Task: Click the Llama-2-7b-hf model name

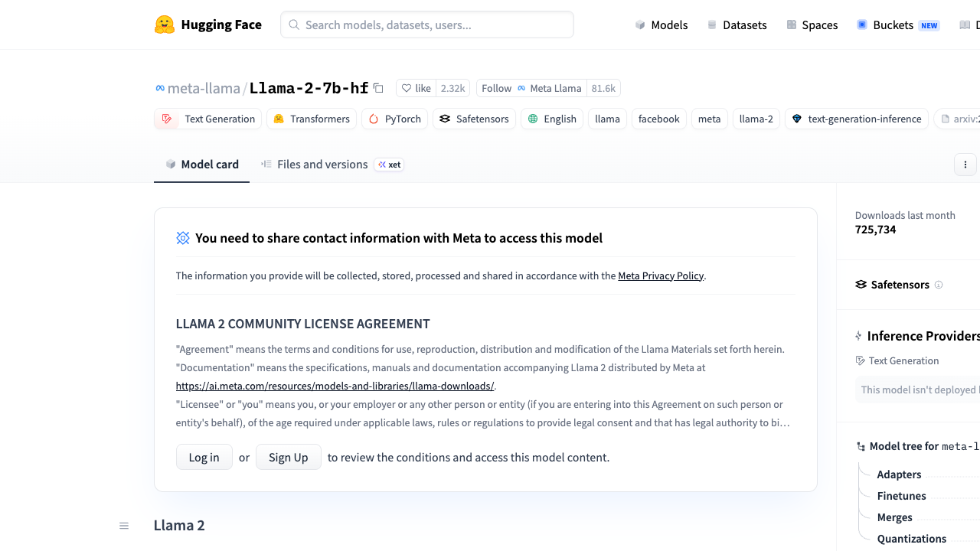Action: point(309,88)
